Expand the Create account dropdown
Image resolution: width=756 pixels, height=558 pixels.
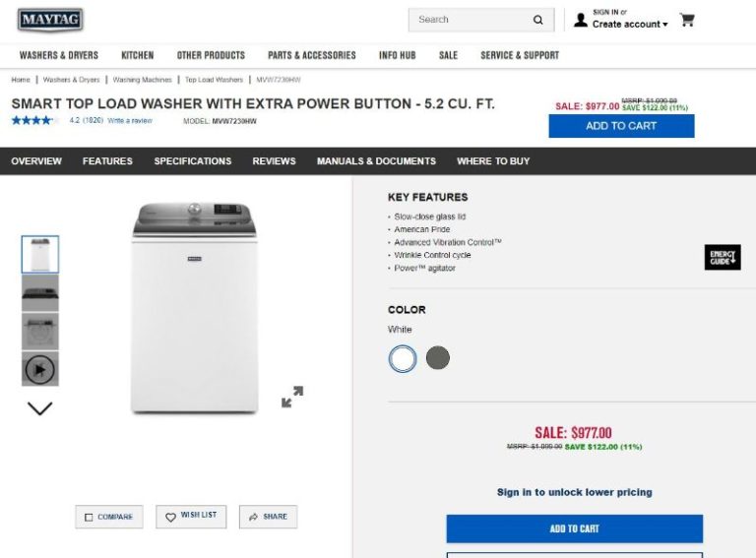coord(630,25)
